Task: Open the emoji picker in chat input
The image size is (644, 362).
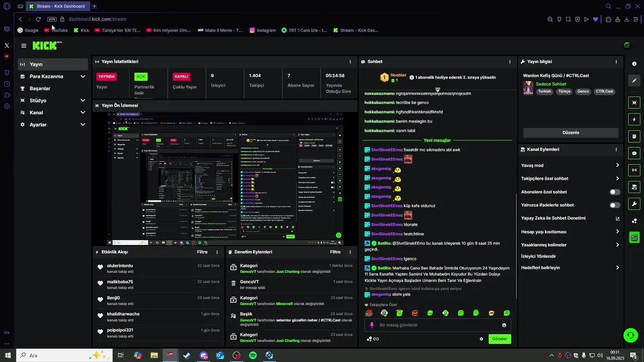Action: (504, 325)
